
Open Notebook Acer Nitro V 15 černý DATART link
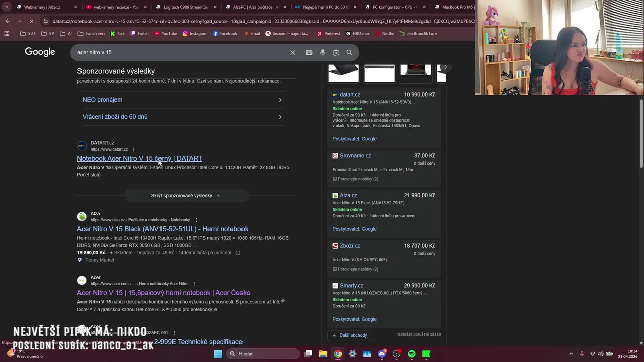click(139, 158)
